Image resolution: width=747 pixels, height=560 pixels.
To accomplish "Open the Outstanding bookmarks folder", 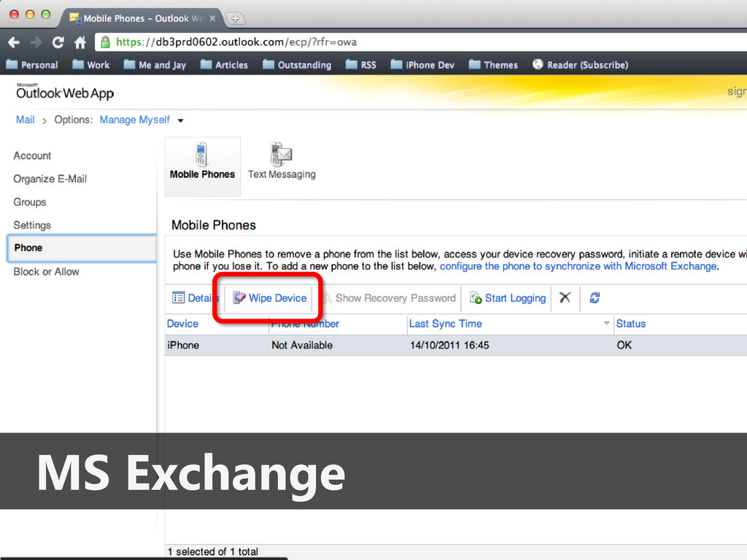I will (297, 65).
